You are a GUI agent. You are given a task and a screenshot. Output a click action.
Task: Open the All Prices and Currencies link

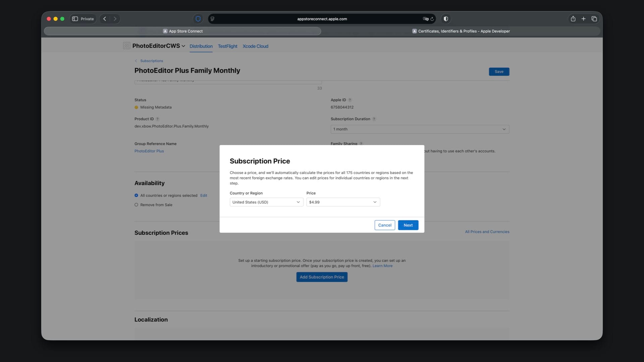[487, 232]
